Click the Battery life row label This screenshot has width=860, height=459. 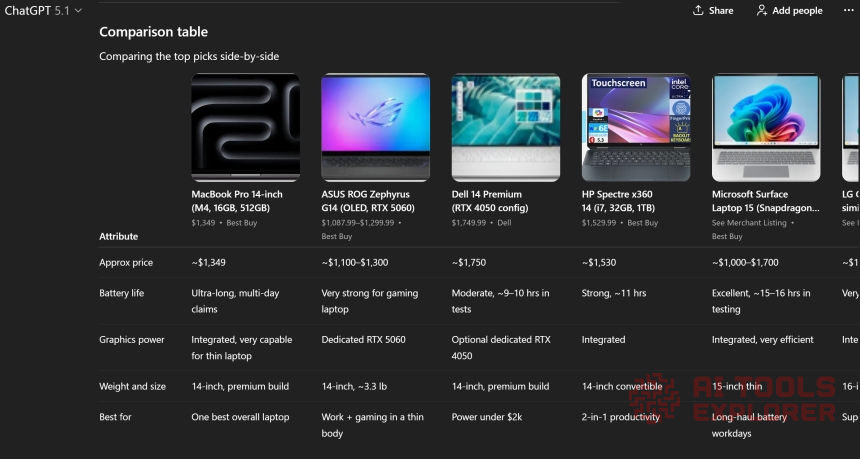(122, 293)
